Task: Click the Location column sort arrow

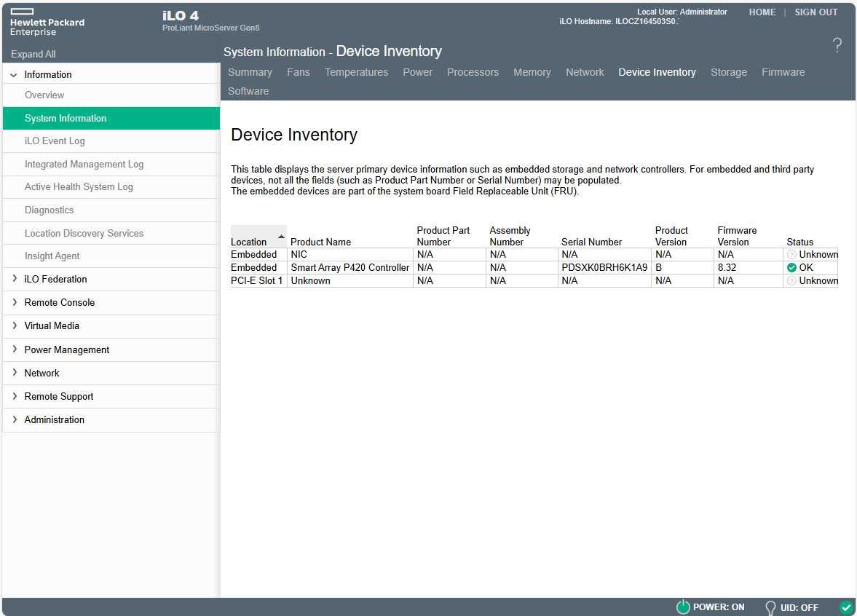Action: 281,236
